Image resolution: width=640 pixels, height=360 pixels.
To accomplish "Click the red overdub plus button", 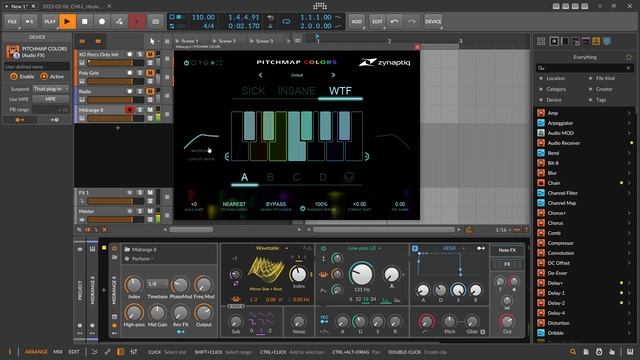I will pos(137,21).
